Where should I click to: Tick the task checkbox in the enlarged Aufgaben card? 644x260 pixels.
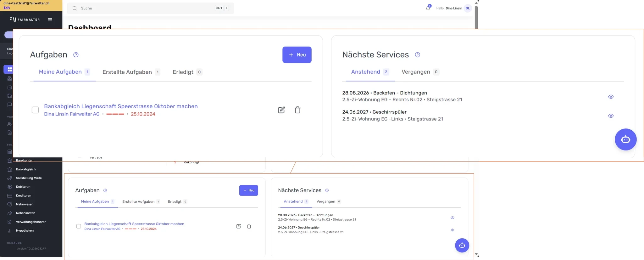(35, 110)
